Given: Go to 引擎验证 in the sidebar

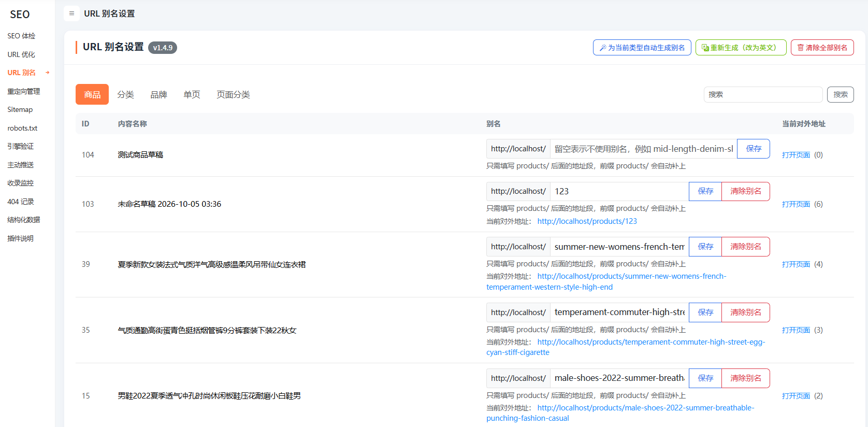Looking at the screenshot, I should (x=20, y=146).
